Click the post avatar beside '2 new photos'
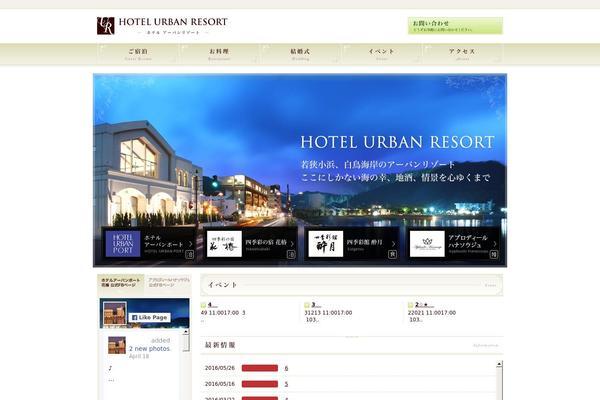 [117, 345]
